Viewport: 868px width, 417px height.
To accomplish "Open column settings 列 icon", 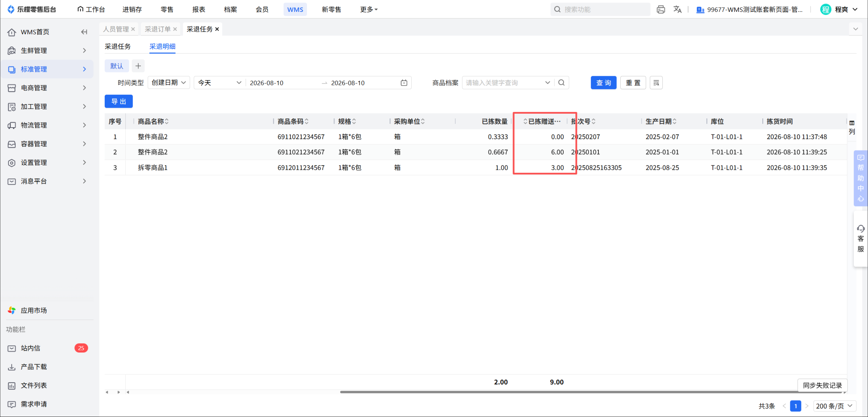I will [852, 127].
